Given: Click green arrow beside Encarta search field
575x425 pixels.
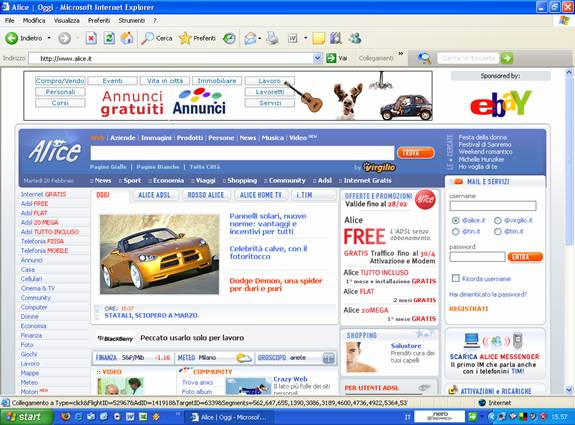Looking at the screenshot, I should click(x=507, y=58).
